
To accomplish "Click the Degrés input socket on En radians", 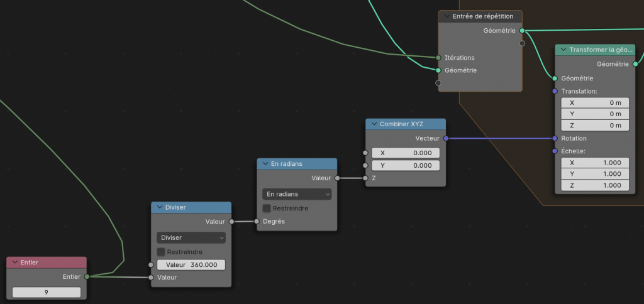I will point(257,221).
